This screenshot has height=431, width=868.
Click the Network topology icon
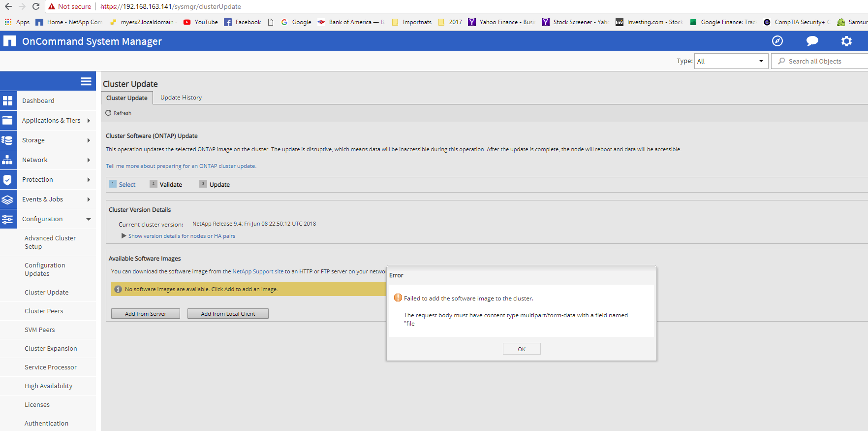coord(8,160)
